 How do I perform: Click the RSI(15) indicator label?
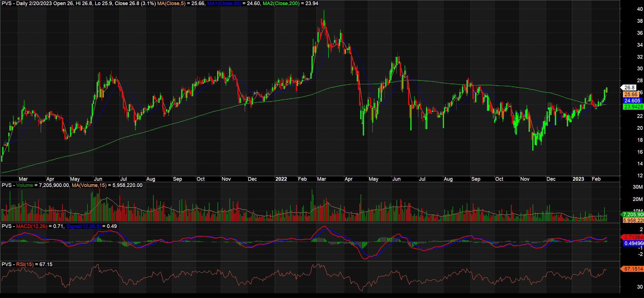pos(25,264)
